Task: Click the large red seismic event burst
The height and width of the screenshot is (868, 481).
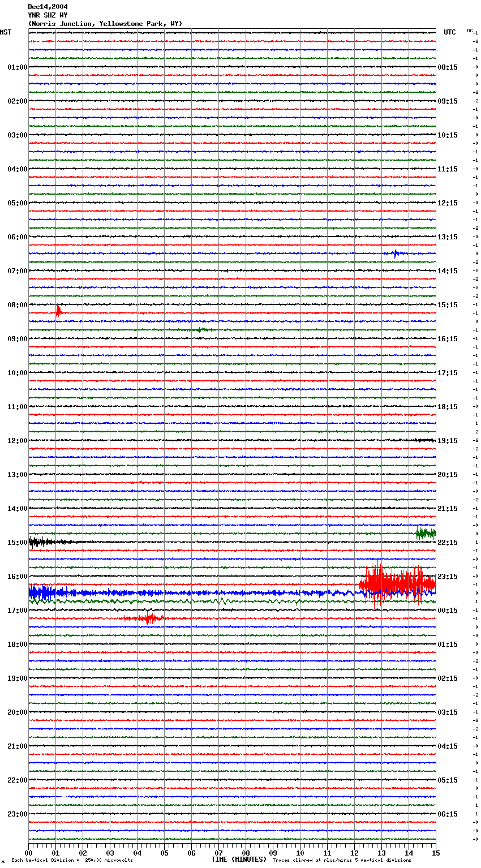Action: (397, 584)
